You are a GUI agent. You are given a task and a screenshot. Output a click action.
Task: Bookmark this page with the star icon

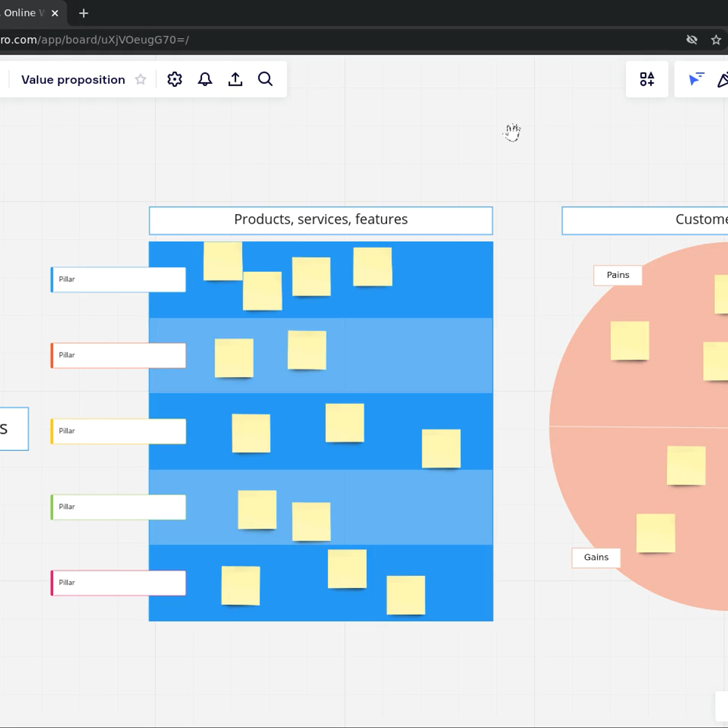tap(716, 39)
